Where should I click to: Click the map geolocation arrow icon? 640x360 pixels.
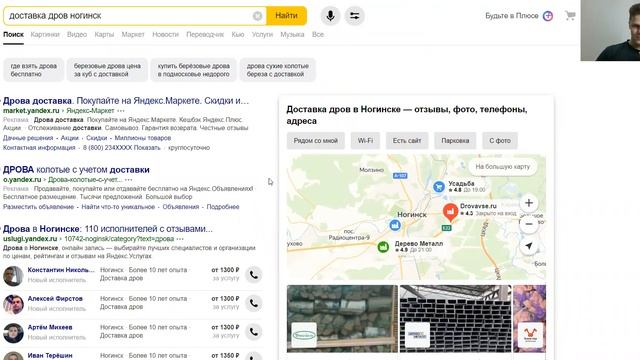(529, 246)
